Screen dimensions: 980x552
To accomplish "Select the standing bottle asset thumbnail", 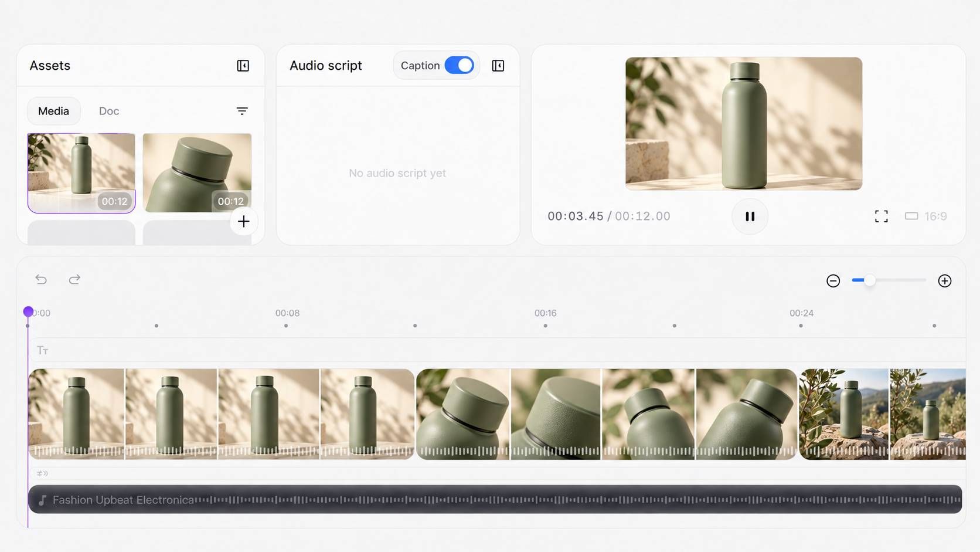I will 81,172.
